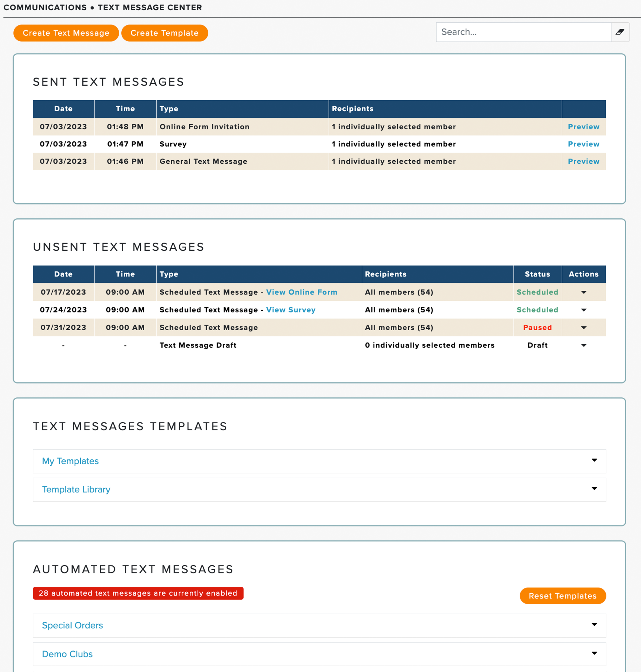The width and height of the screenshot is (641, 672).
Task: Click the Paused status text
Action: pyautogui.click(x=538, y=328)
